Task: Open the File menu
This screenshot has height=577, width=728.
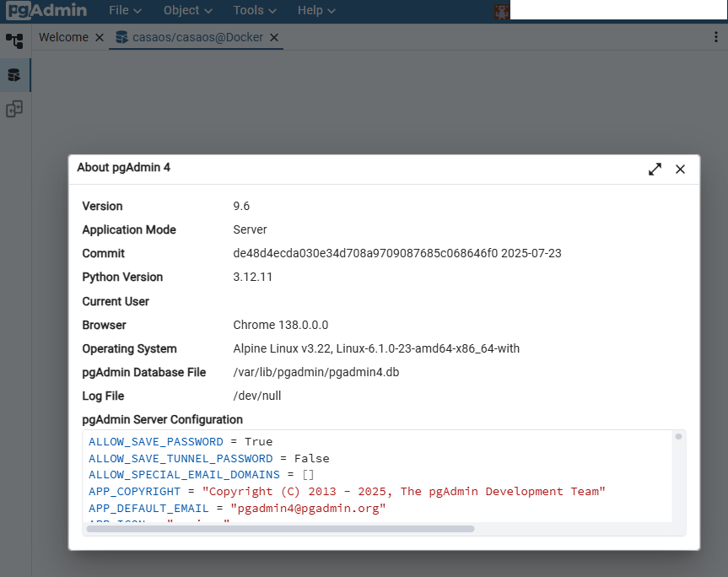Action: [x=125, y=10]
